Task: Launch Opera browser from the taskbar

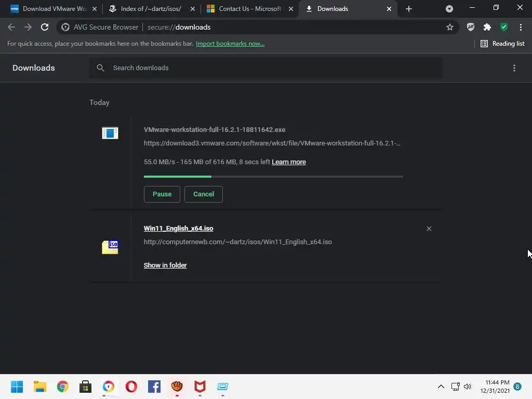Action: tap(131, 387)
